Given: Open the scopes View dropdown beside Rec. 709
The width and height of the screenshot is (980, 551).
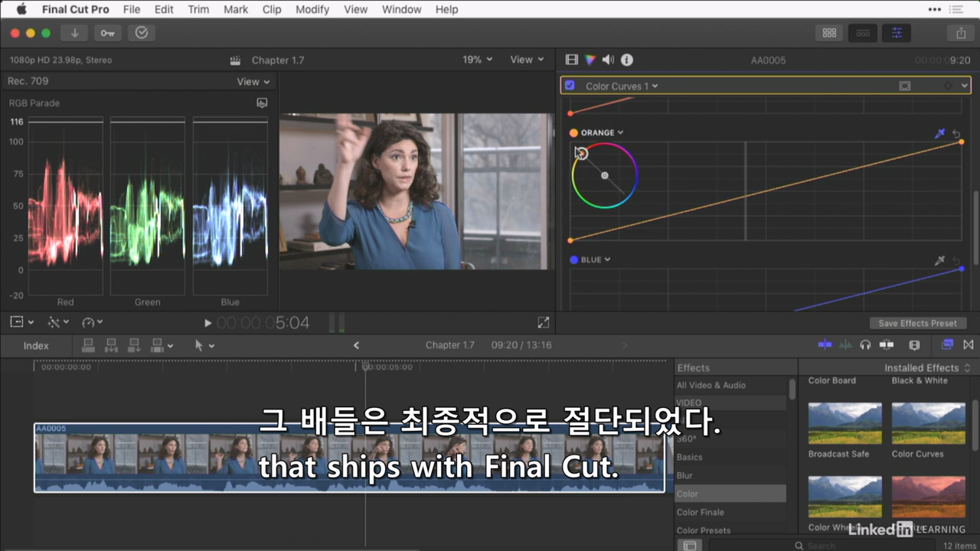Looking at the screenshot, I should (x=253, y=81).
